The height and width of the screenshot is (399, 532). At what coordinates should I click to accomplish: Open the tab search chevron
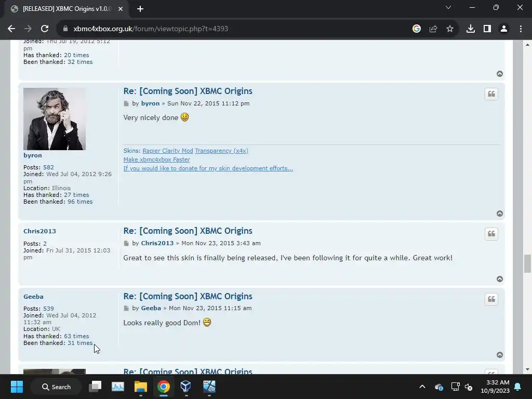coord(448,7)
